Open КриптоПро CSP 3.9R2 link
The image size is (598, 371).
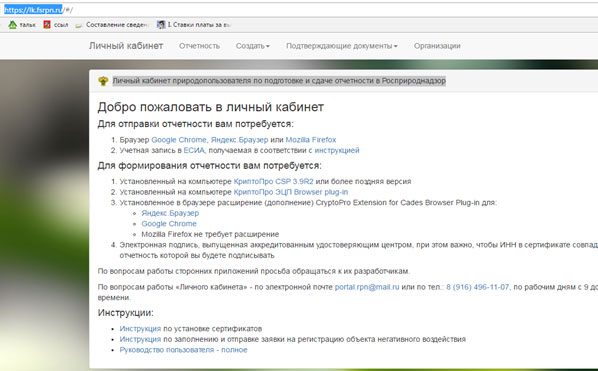tap(273, 181)
